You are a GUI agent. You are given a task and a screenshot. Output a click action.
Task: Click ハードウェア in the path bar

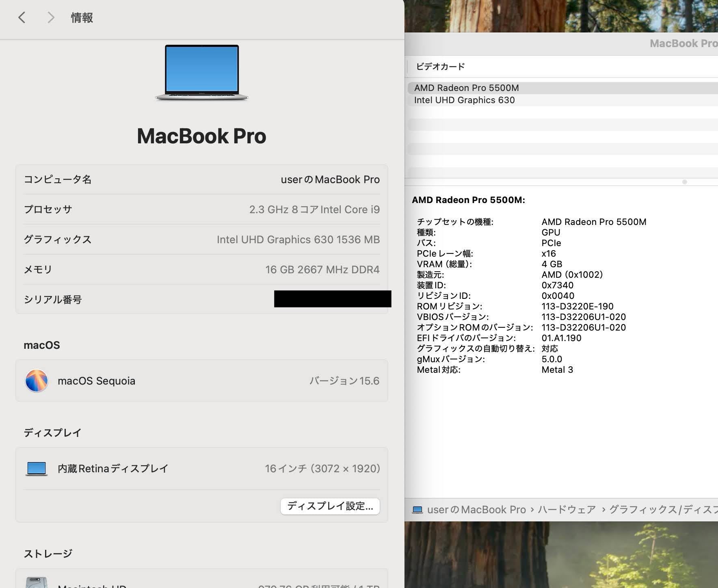point(567,510)
